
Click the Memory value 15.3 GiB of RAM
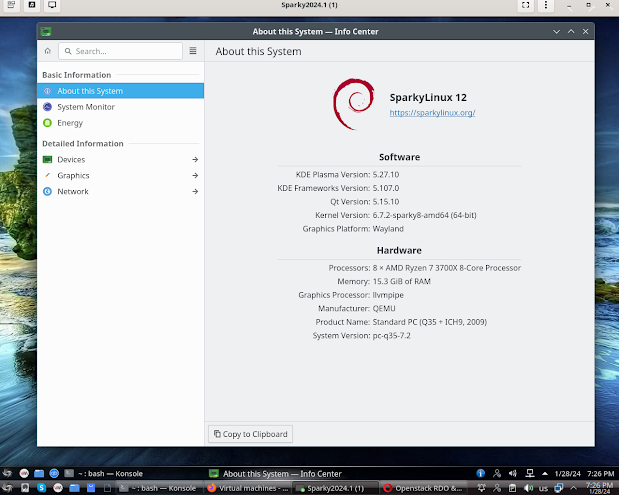click(x=401, y=281)
